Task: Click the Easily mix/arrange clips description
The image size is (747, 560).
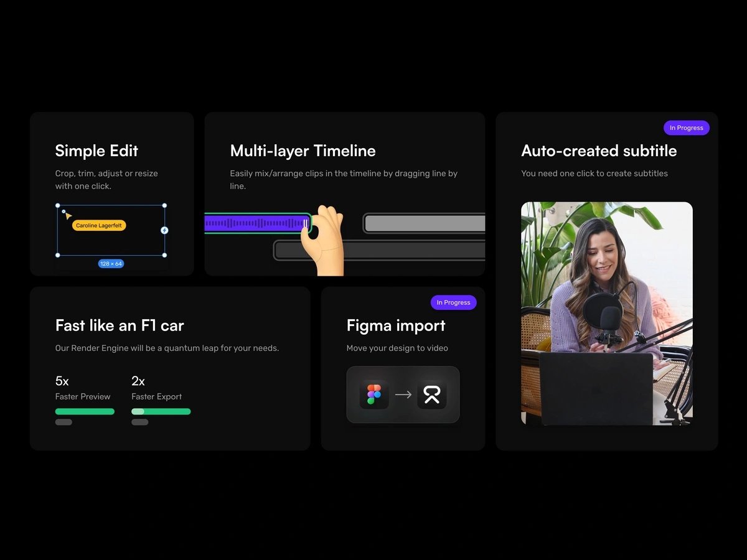Action: (x=344, y=180)
